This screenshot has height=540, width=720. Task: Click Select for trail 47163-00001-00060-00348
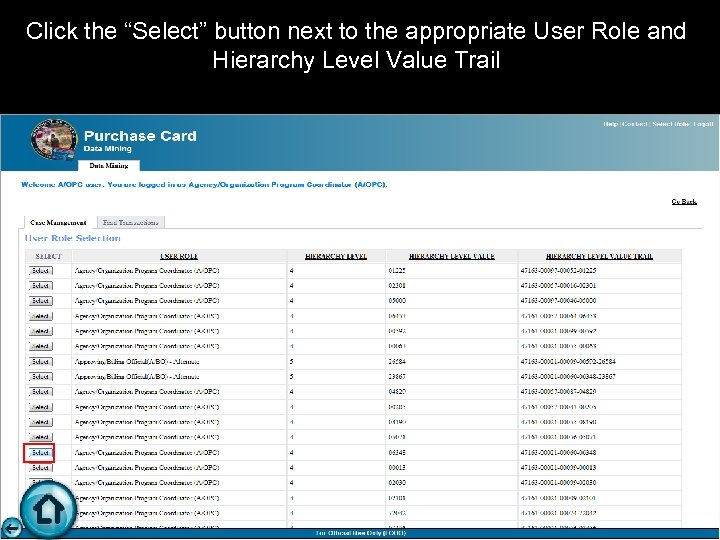coord(40,453)
